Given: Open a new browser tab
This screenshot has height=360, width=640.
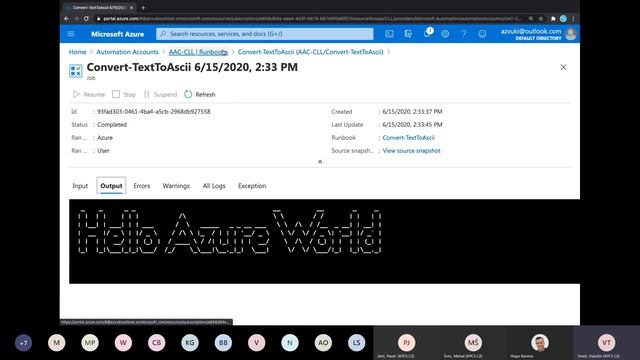Looking at the screenshot, I should tap(143, 7).
